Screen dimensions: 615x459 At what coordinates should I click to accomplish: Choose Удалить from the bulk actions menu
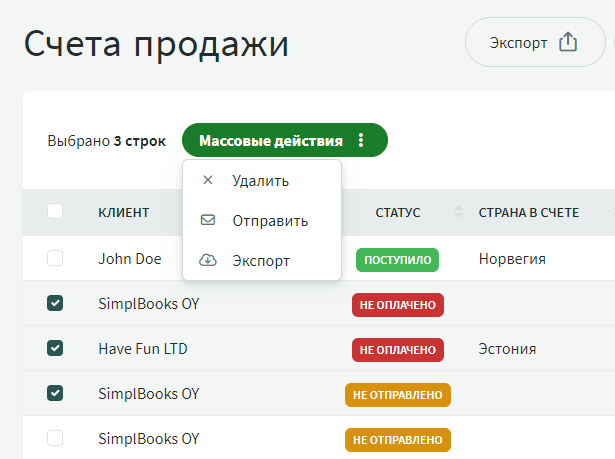(262, 180)
